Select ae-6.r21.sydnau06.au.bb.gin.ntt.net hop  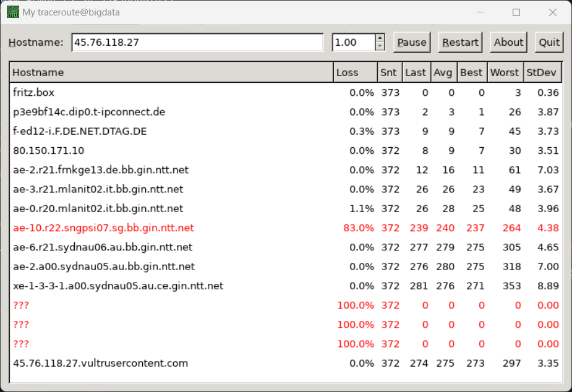(286, 247)
